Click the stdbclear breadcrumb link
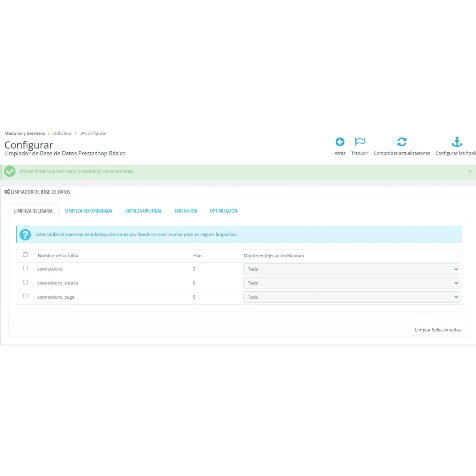The image size is (476, 476). [62, 133]
